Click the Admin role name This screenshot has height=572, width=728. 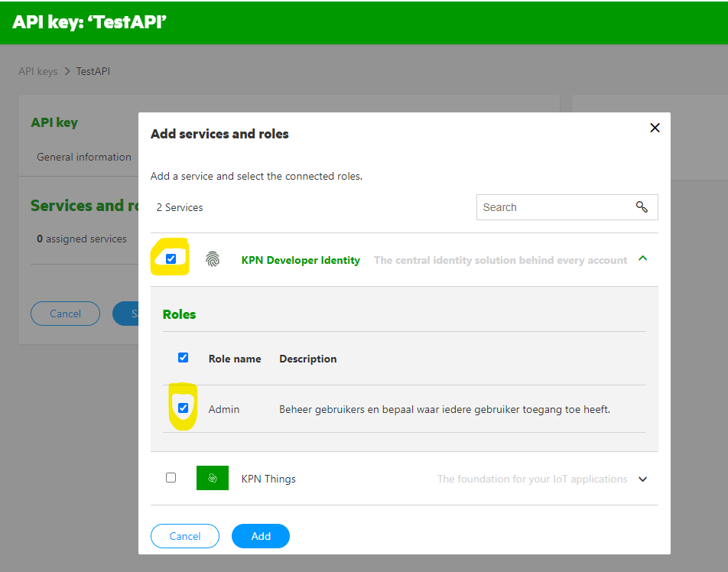[224, 409]
